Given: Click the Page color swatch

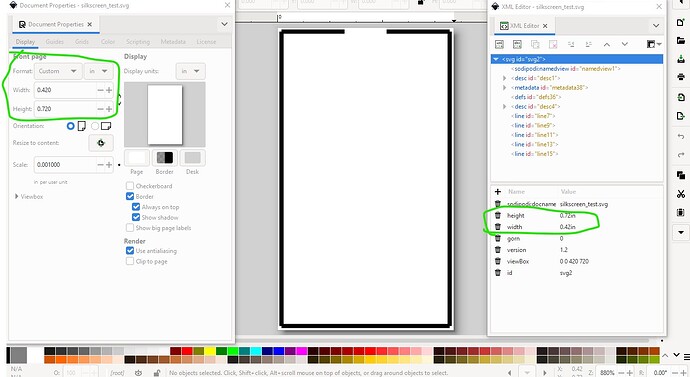Looking at the screenshot, I should pyautogui.click(x=137, y=158).
